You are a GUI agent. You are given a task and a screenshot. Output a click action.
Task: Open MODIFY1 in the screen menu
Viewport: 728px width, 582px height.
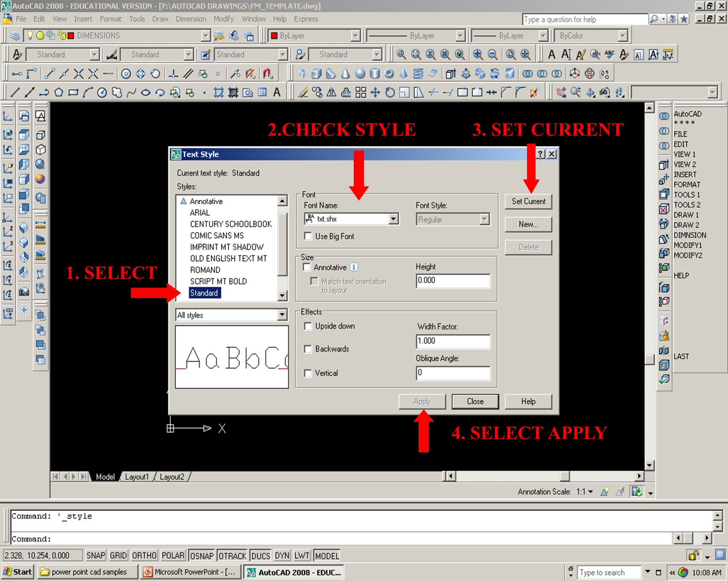[x=687, y=245]
